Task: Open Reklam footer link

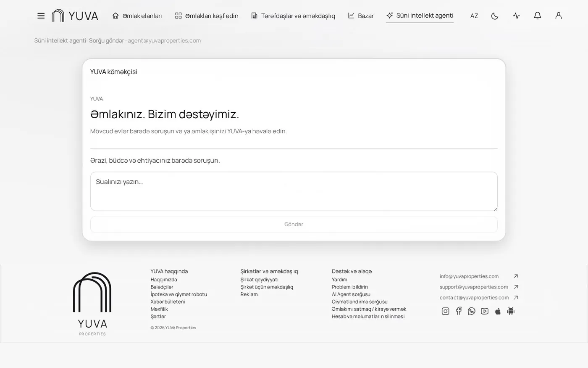Action: [x=249, y=294]
